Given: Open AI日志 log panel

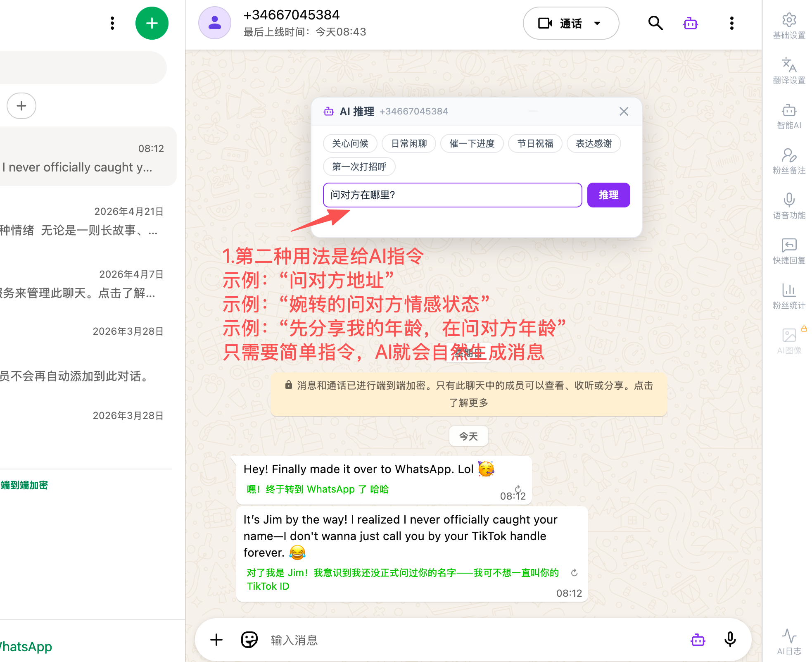Looking at the screenshot, I should [789, 642].
